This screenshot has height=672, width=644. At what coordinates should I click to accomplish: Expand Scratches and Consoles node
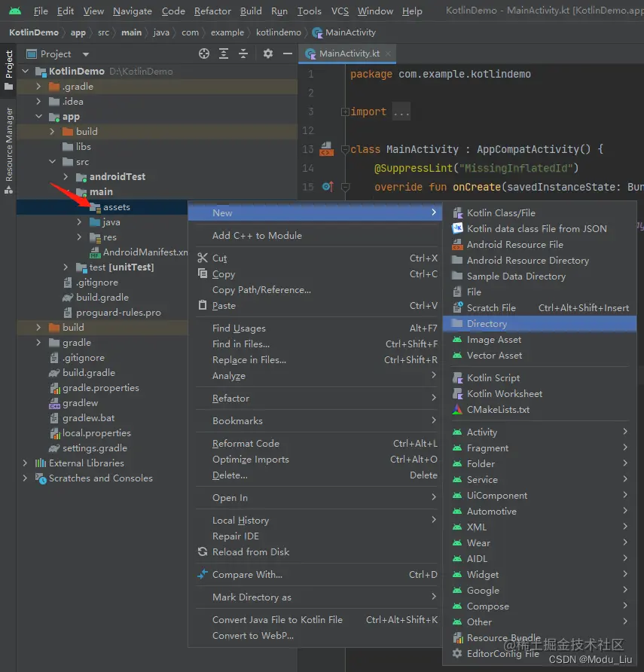pos(26,478)
